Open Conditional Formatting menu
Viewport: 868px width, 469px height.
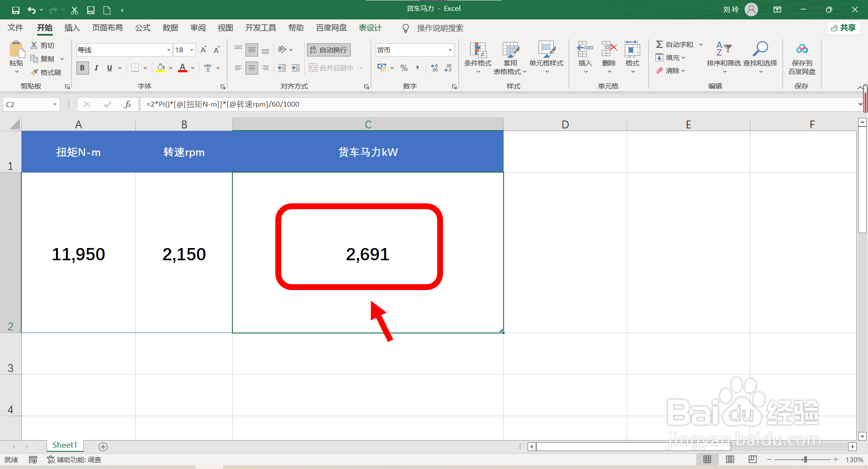(478, 58)
